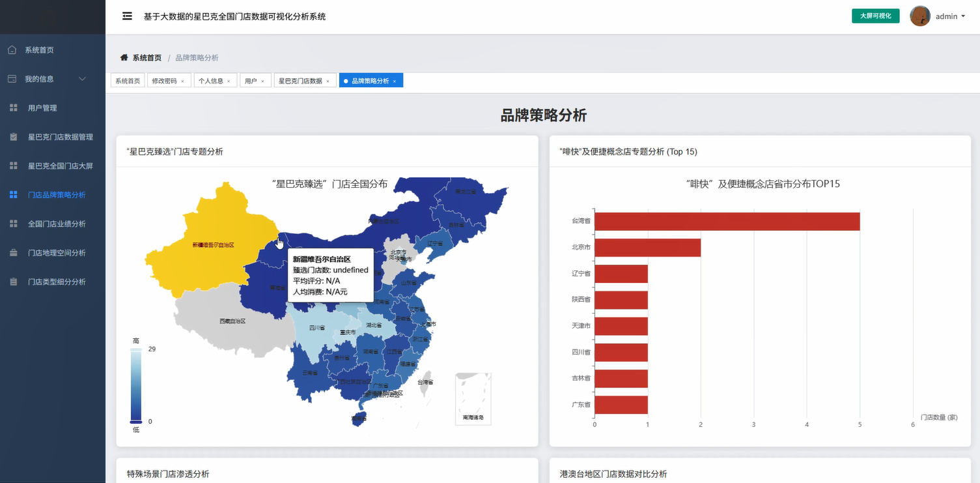980x483 pixels.
Task: Switch to the 系统首页 tab
Action: (x=127, y=80)
